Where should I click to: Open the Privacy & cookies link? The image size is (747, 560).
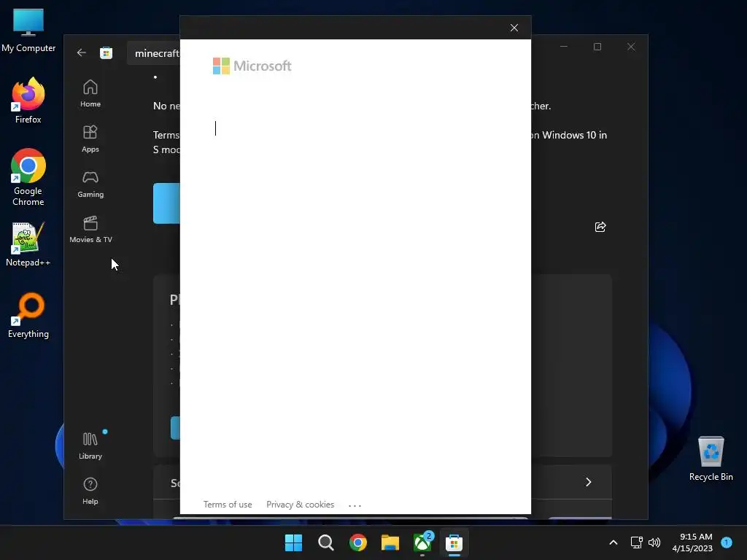tap(300, 505)
